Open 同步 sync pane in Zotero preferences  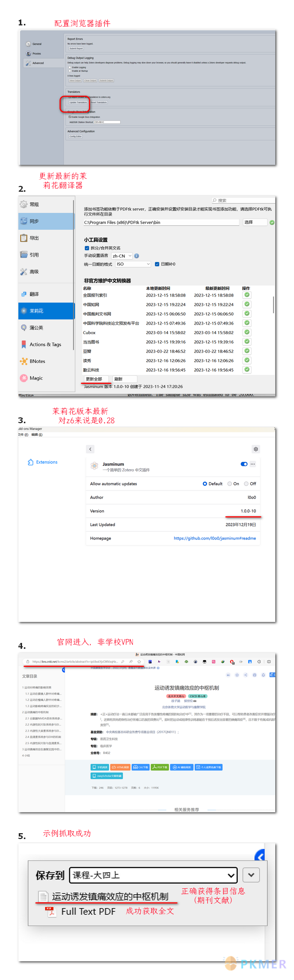[46, 221]
